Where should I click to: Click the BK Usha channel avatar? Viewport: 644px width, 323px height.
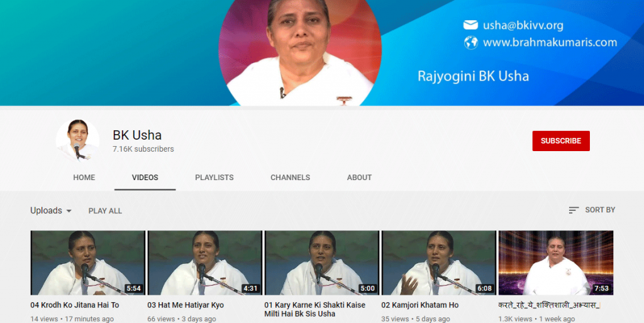pos(77,140)
